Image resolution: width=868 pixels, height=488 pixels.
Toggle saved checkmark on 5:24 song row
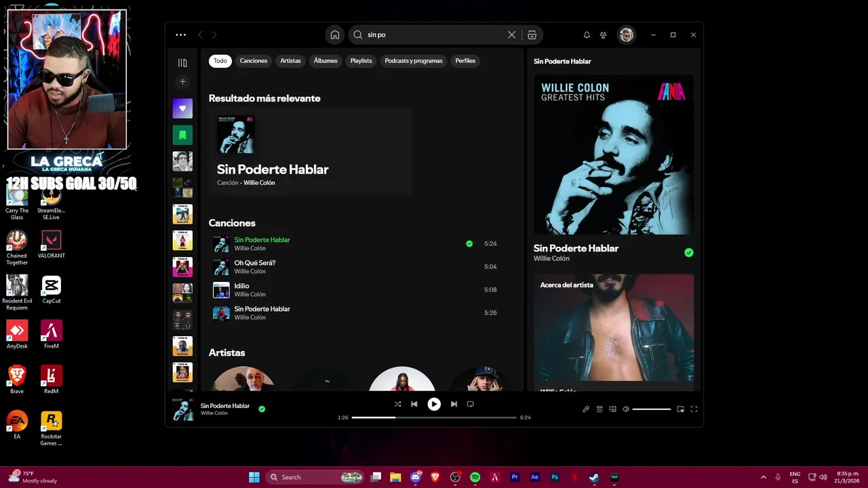(x=469, y=244)
